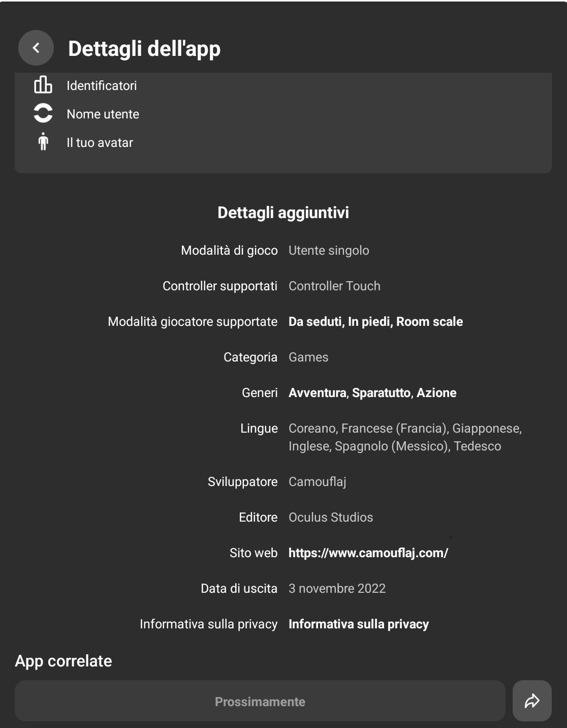This screenshot has height=728, width=567.
Task: Click the Nome utente label
Action: pos(103,114)
